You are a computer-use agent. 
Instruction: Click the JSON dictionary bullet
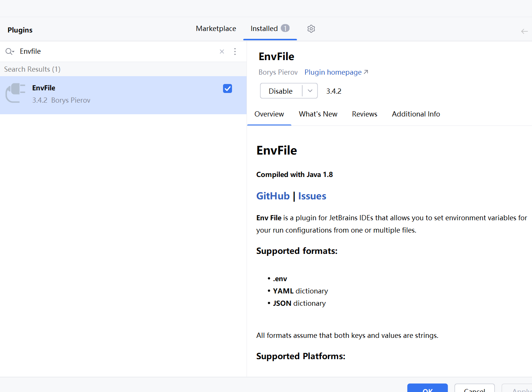[x=299, y=303]
